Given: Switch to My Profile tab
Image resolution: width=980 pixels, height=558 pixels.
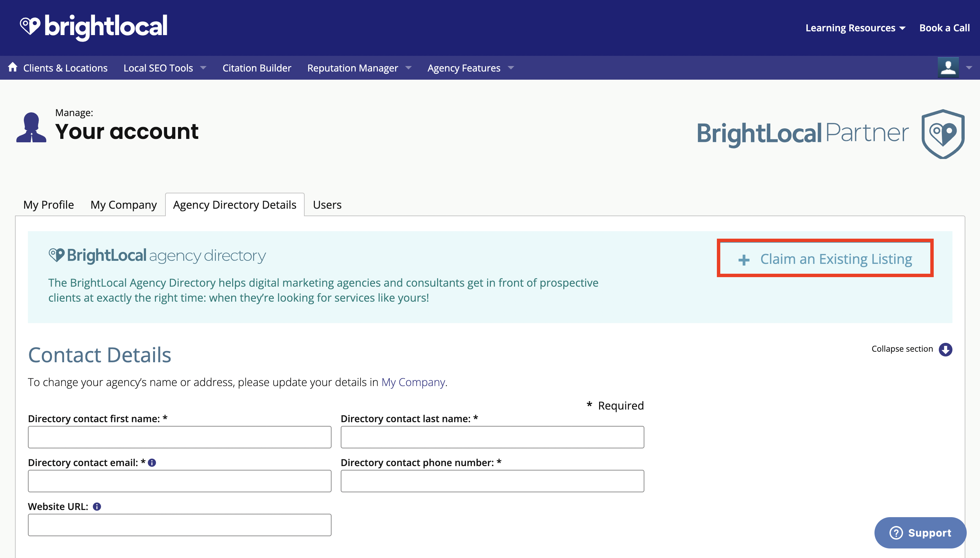Looking at the screenshot, I should (49, 205).
